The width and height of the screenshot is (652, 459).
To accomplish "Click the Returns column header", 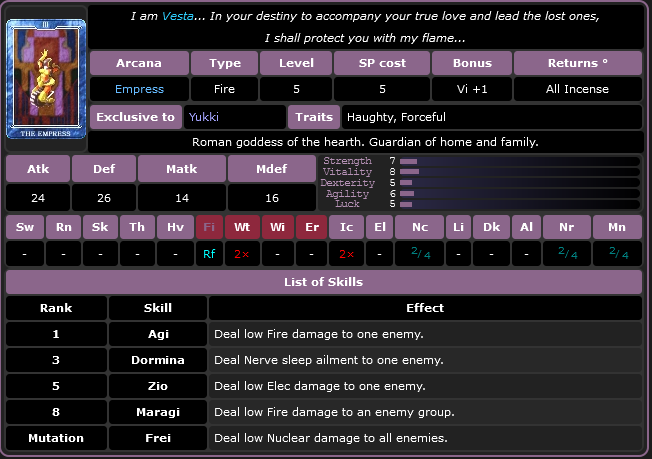I will (x=577, y=63).
